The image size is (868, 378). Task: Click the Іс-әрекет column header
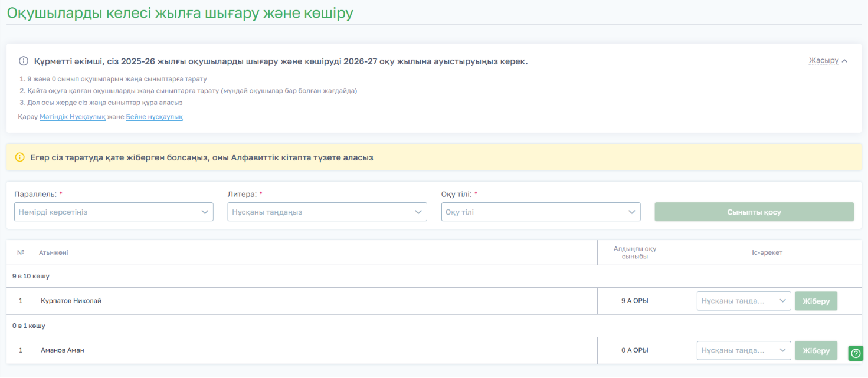coord(767,252)
